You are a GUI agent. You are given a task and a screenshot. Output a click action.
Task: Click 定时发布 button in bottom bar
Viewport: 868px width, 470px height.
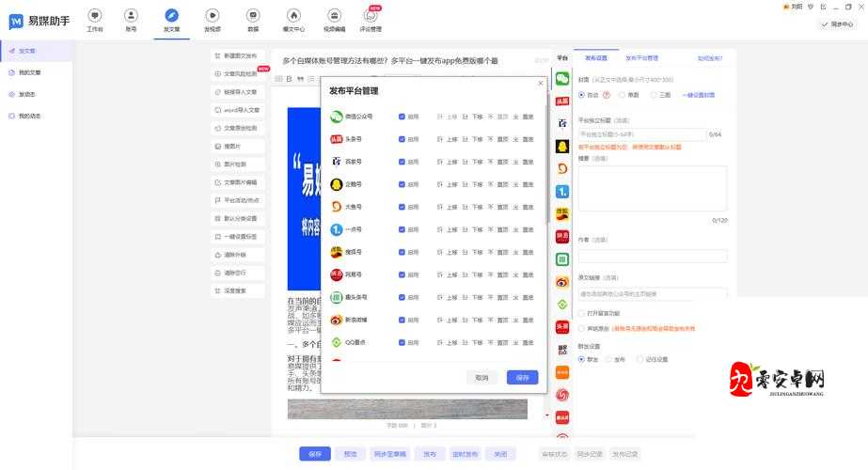[x=465, y=454]
